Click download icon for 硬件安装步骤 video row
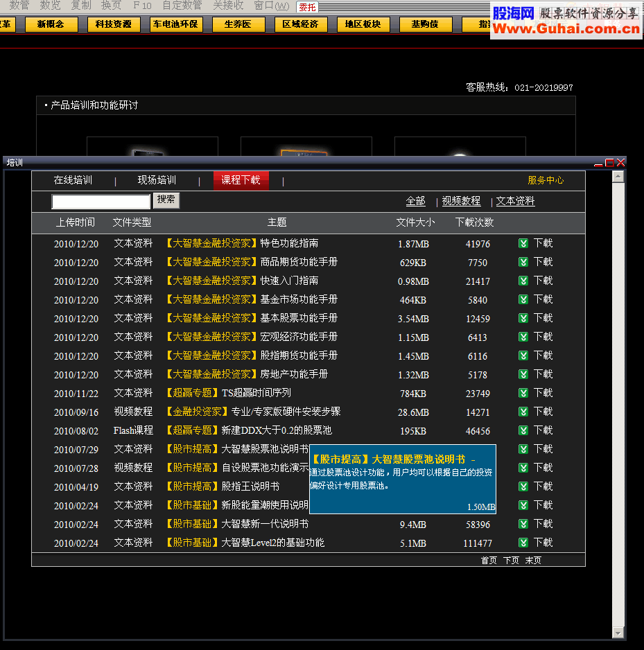This screenshot has width=644, height=650. click(x=523, y=412)
